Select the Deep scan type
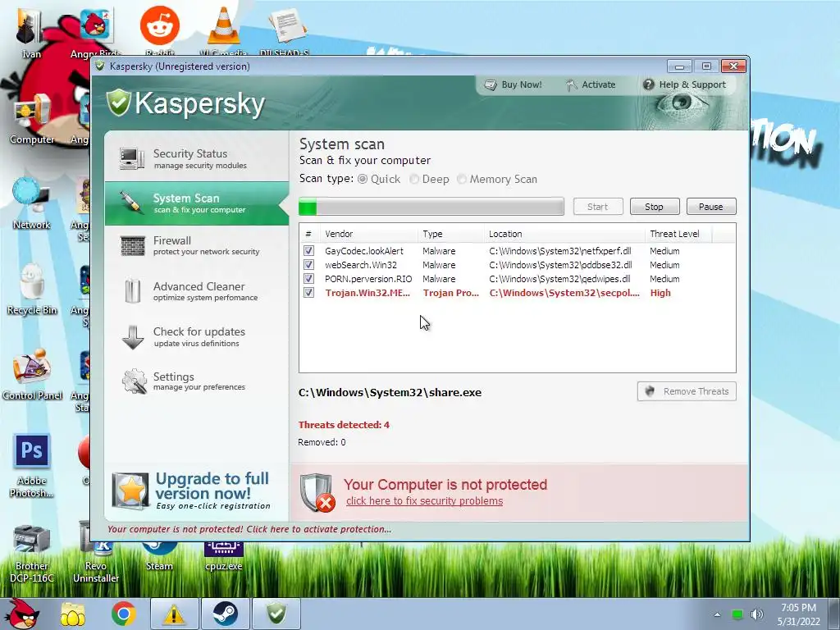The height and width of the screenshot is (630, 840). [414, 179]
